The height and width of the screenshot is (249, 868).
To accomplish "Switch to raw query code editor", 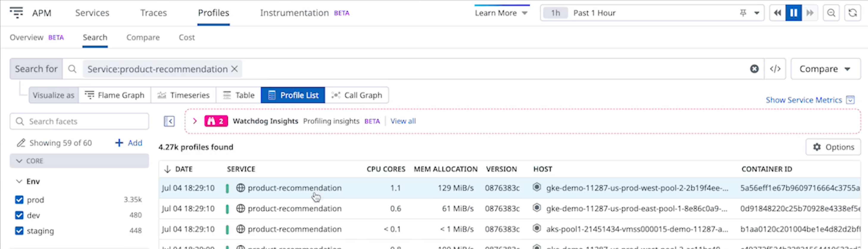I will click(775, 69).
